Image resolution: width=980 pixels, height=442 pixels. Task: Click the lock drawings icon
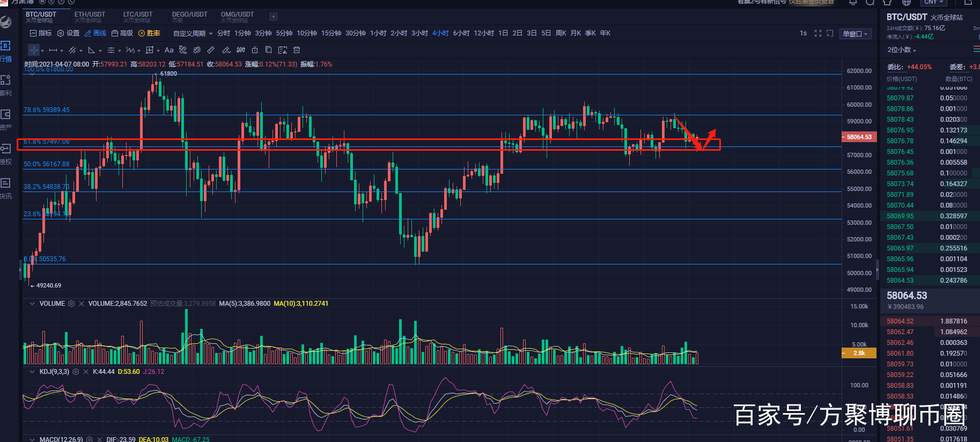(255, 50)
